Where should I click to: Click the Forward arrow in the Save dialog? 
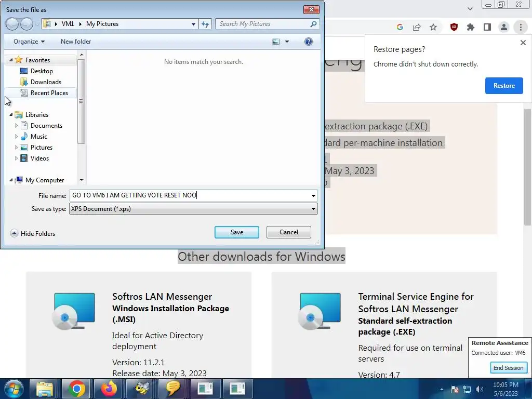(x=26, y=24)
